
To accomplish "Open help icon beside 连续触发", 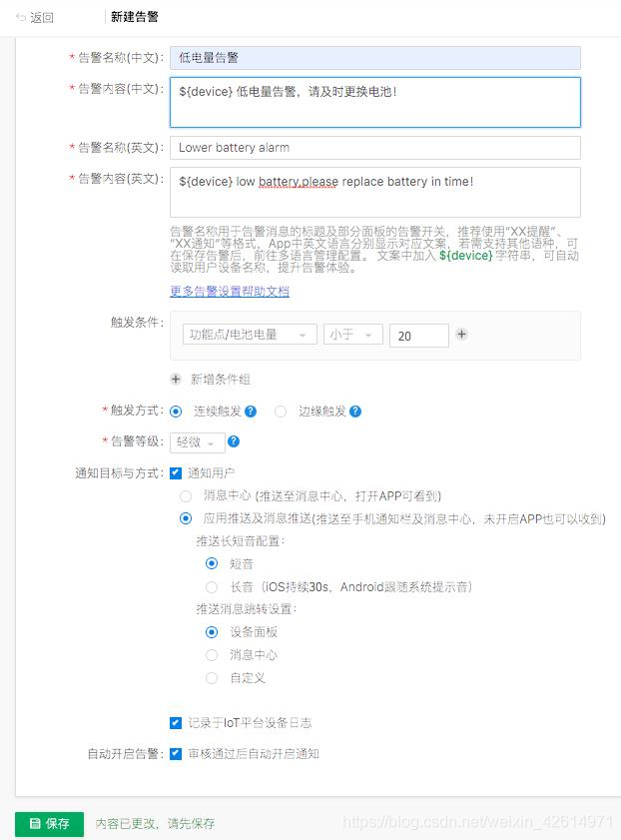I will tap(251, 412).
